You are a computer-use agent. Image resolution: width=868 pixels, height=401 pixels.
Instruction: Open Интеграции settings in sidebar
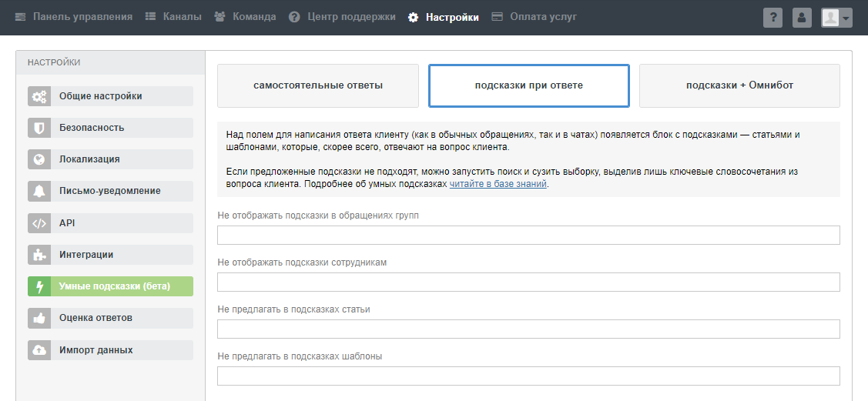(x=111, y=255)
